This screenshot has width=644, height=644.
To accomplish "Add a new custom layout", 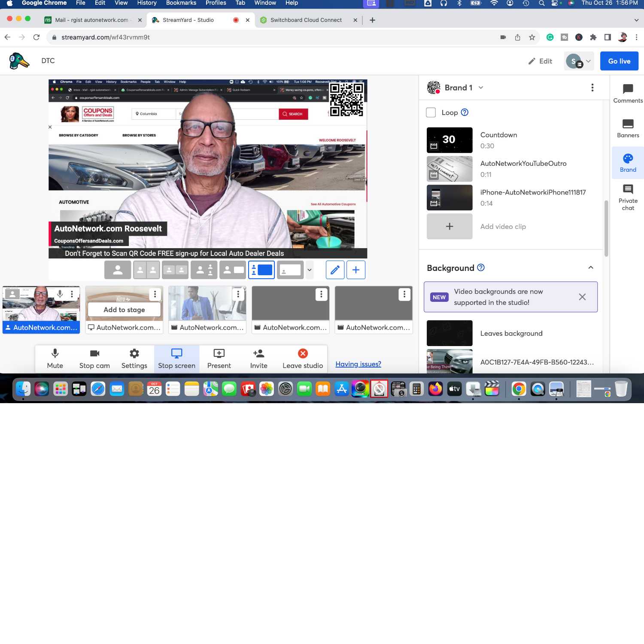I will [356, 270].
